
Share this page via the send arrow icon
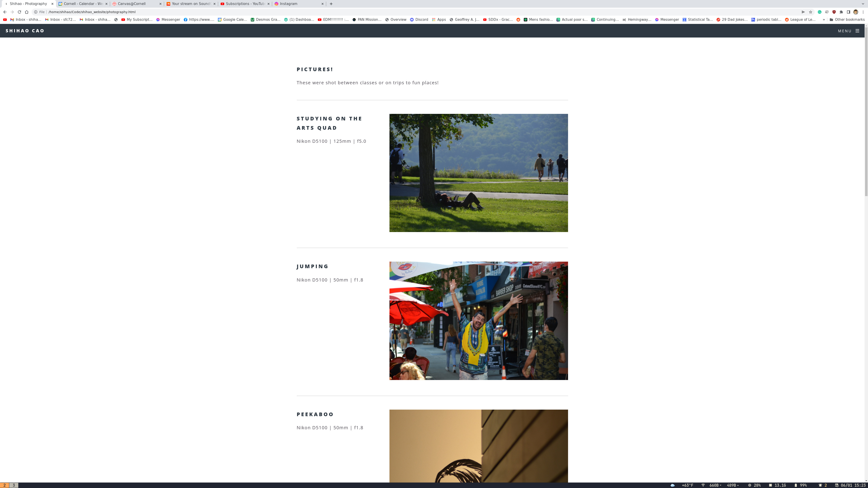(803, 12)
